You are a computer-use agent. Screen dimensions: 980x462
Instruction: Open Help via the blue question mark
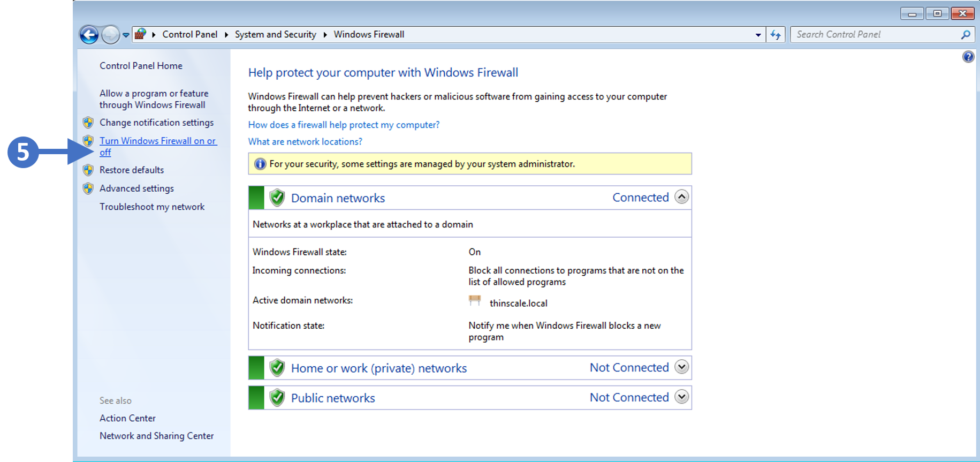pyautogui.click(x=968, y=56)
